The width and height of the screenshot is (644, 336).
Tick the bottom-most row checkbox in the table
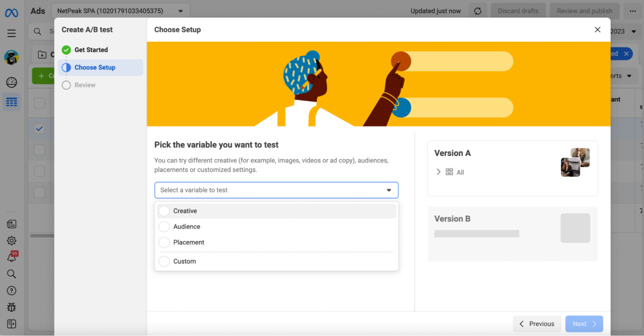click(x=40, y=192)
